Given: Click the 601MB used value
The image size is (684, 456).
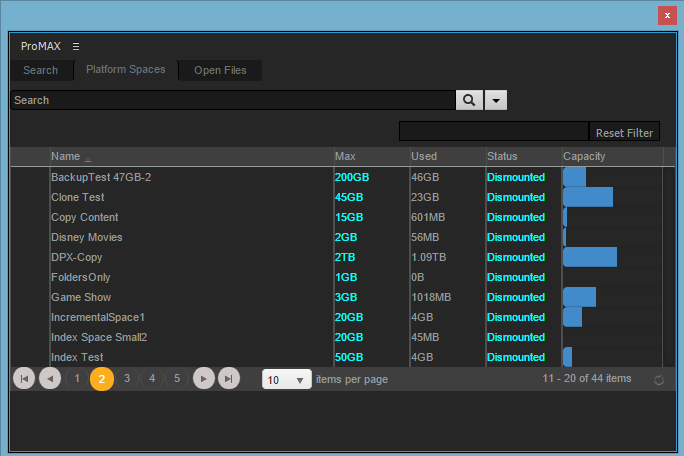Looking at the screenshot, I should [428, 217].
